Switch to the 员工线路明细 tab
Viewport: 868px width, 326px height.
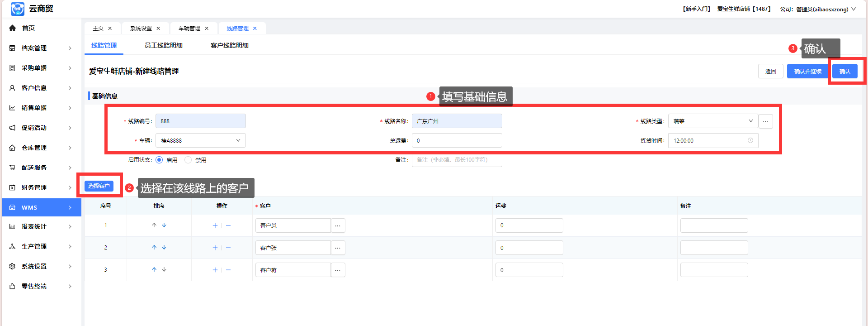coord(163,45)
